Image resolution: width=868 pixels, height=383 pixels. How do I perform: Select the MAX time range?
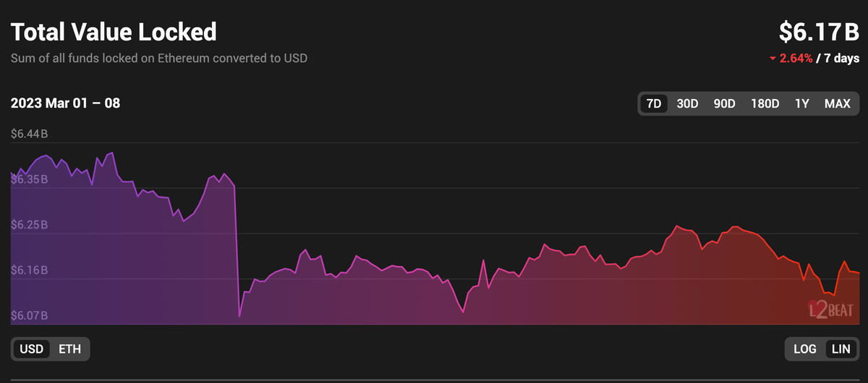(837, 103)
